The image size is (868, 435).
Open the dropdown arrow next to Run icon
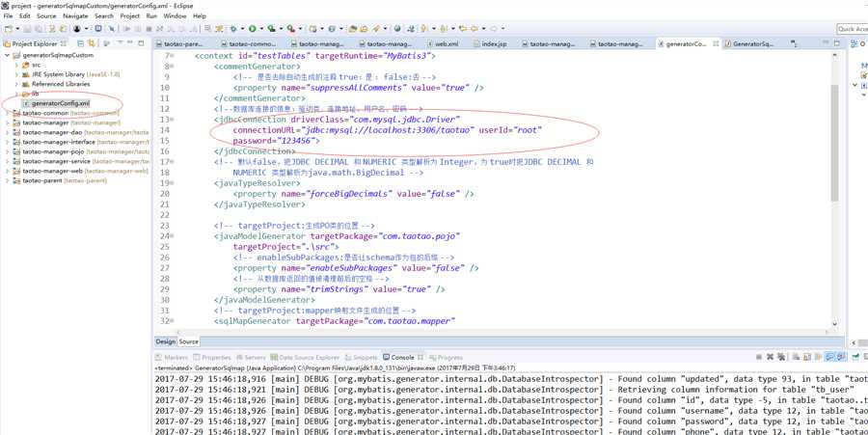point(261,28)
